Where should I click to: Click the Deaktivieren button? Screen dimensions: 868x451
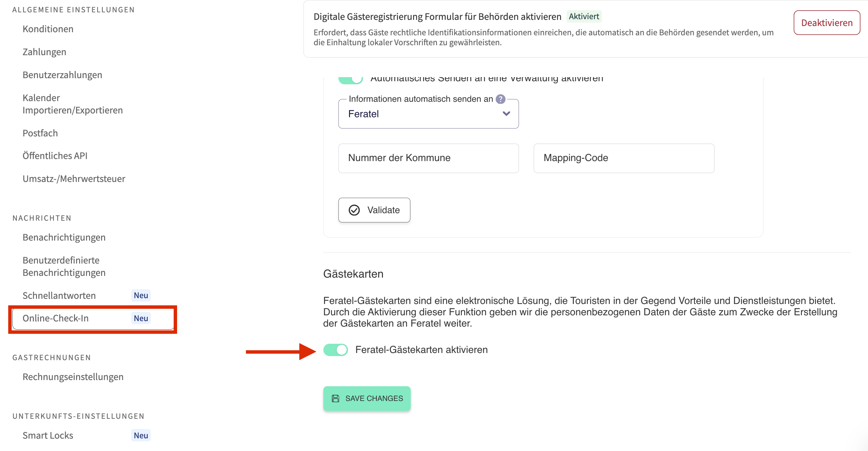pyautogui.click(x=827, y=23)
